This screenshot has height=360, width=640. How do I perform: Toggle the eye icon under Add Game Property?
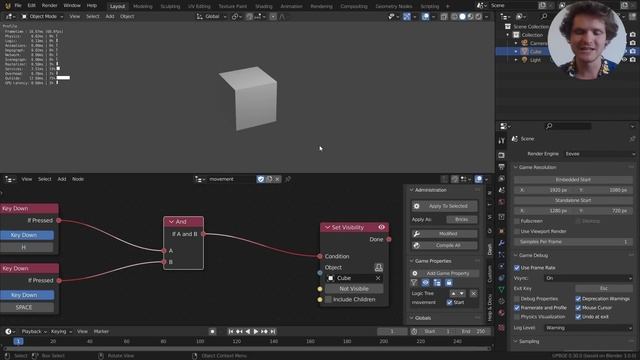[425, 282]
